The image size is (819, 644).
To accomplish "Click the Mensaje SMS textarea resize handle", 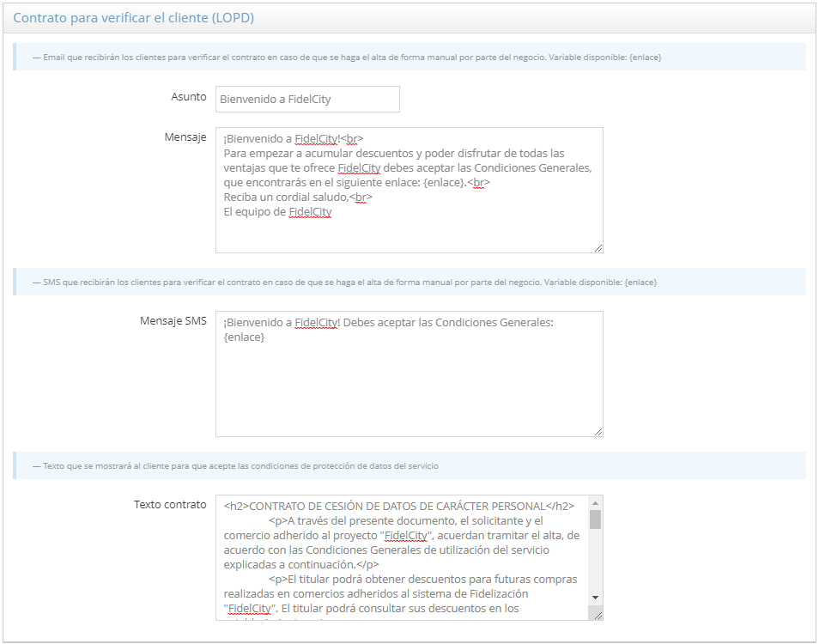I will [x=598, y=431].
